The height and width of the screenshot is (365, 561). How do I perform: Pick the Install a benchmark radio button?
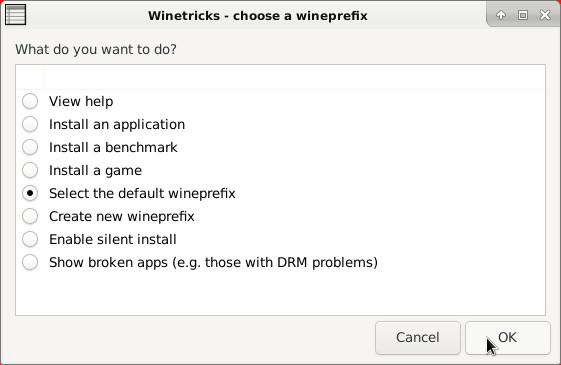[x=30, y=147]
